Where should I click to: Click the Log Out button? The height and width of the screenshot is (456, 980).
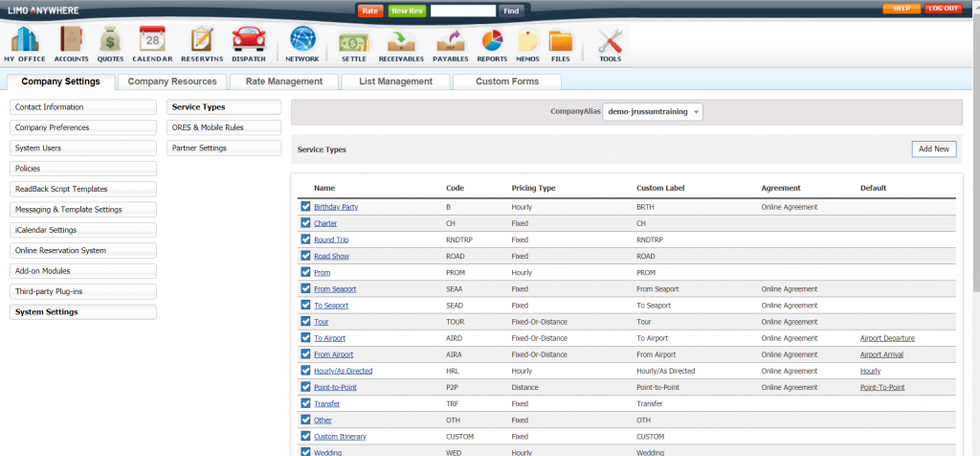(x=943, y=9)
